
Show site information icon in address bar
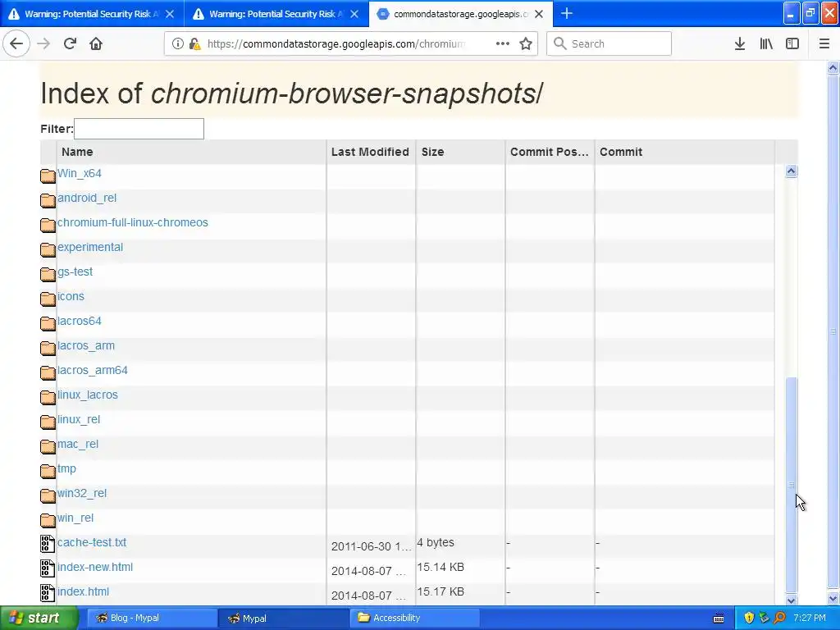(x=177, y=44)
